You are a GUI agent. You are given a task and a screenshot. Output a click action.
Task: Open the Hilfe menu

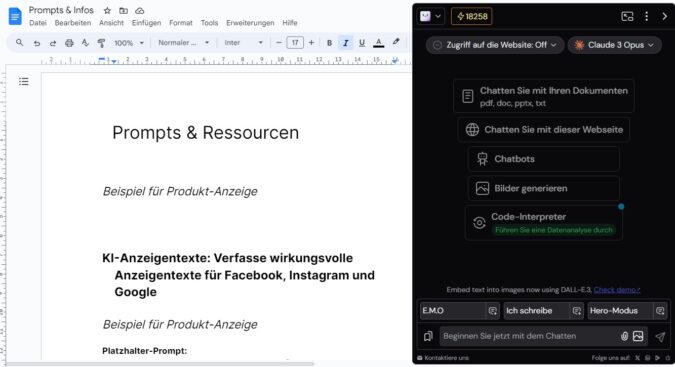click(x=290, y=23)
